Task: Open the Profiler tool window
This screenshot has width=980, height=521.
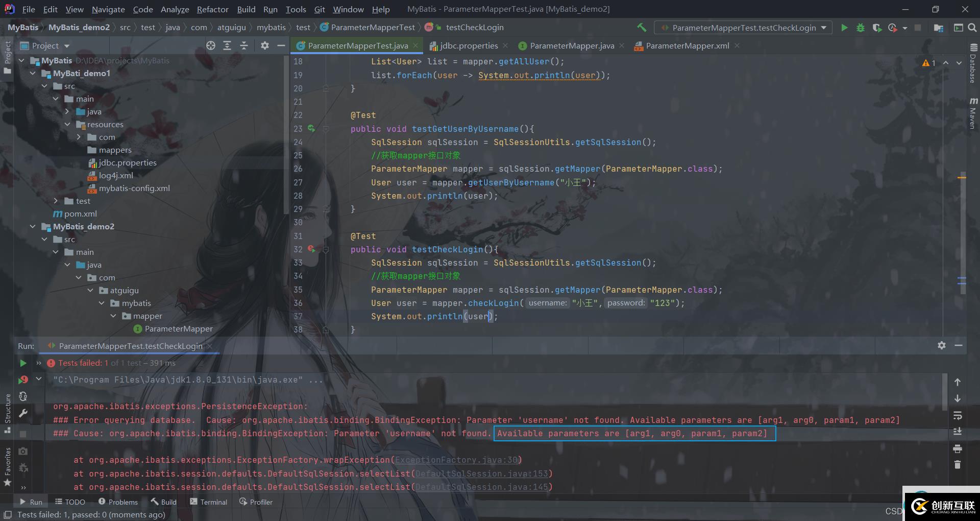Action: click(x=256, y=502)
